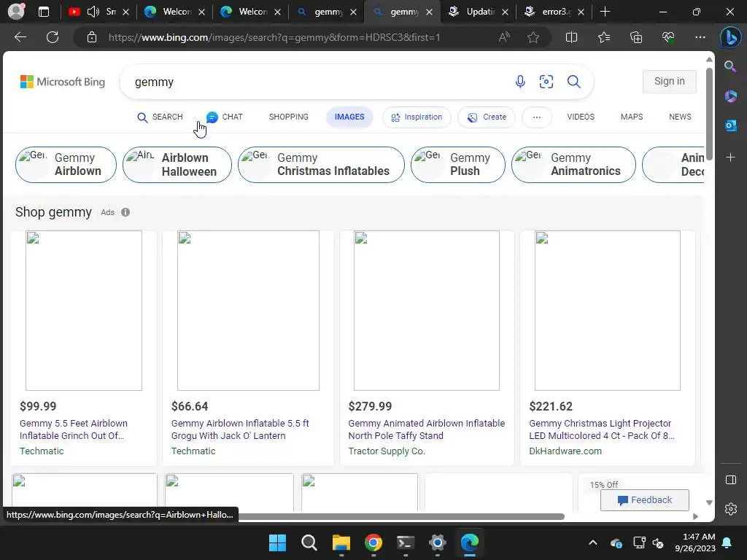
Task: Open Gemmy Airblown Grogu product link
Action: pos(239,429)
